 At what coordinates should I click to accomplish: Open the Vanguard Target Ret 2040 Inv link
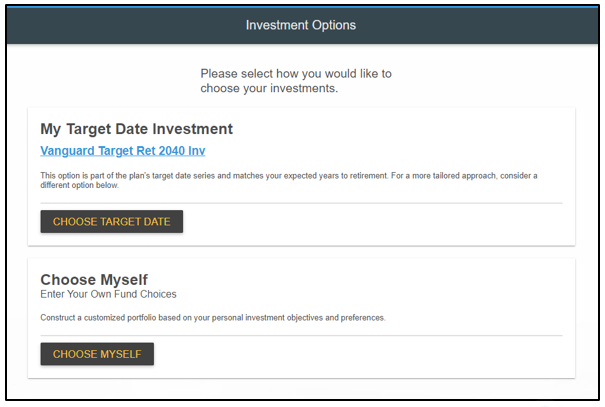122,151
